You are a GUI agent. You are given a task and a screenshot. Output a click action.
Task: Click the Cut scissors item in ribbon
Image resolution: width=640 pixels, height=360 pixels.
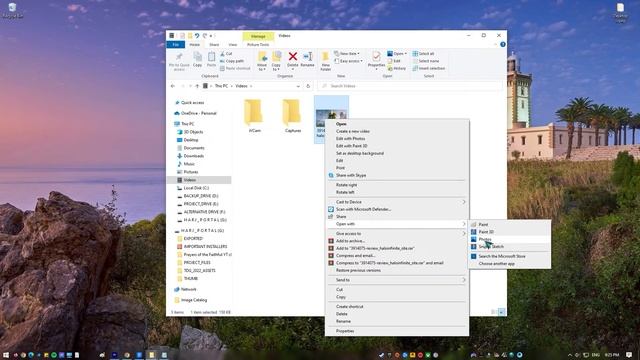tap(226, 53)
